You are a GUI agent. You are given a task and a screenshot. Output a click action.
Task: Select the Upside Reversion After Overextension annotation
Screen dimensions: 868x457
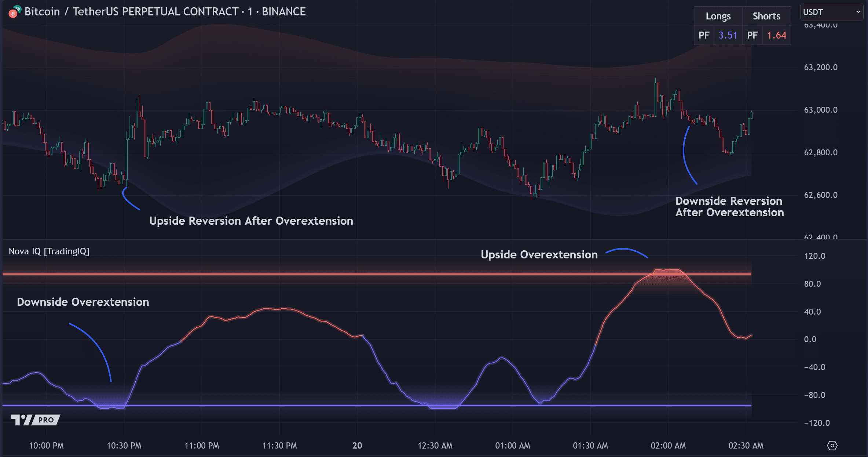click(x=251, y=221)
